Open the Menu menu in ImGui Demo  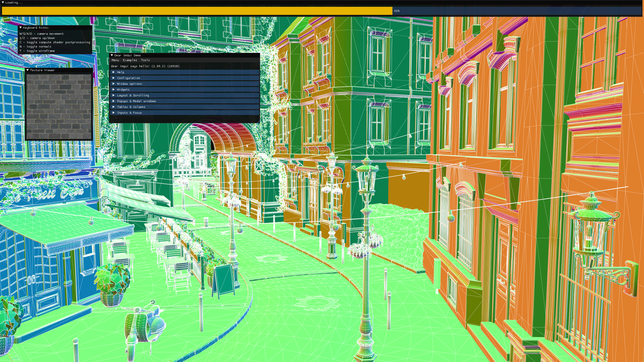click(115, 60)
